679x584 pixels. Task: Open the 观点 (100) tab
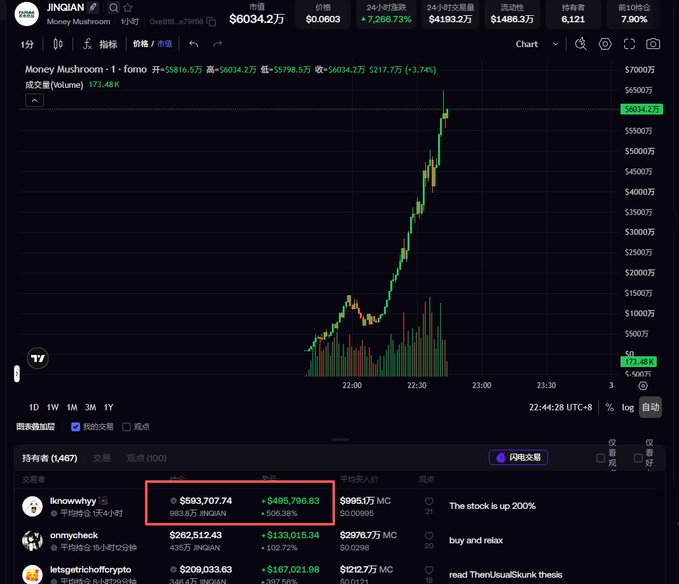[146, 458]
